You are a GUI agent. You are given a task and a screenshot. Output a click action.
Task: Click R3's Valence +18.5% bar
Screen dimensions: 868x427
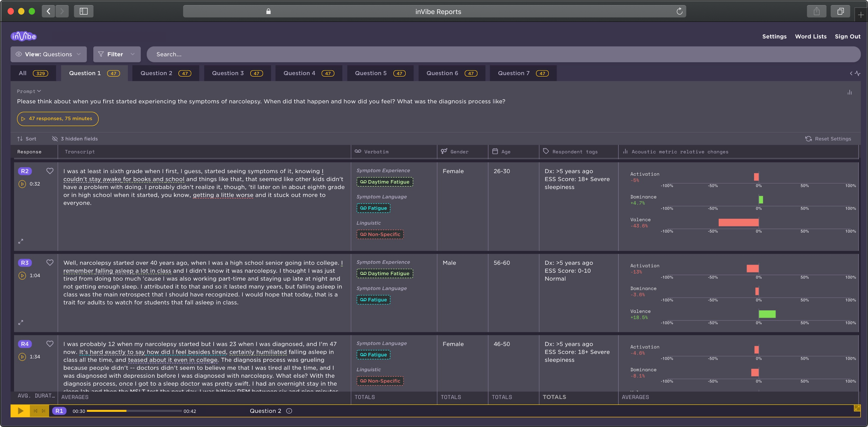(x=767, y=314)
